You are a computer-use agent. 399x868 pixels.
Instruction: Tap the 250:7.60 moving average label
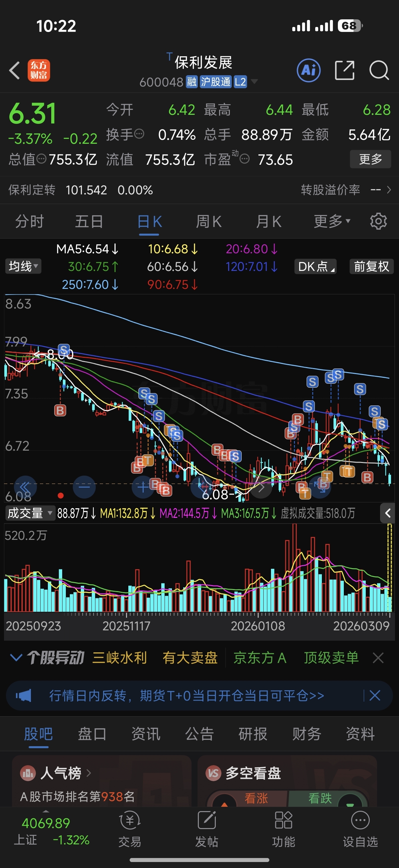(90, 284)
